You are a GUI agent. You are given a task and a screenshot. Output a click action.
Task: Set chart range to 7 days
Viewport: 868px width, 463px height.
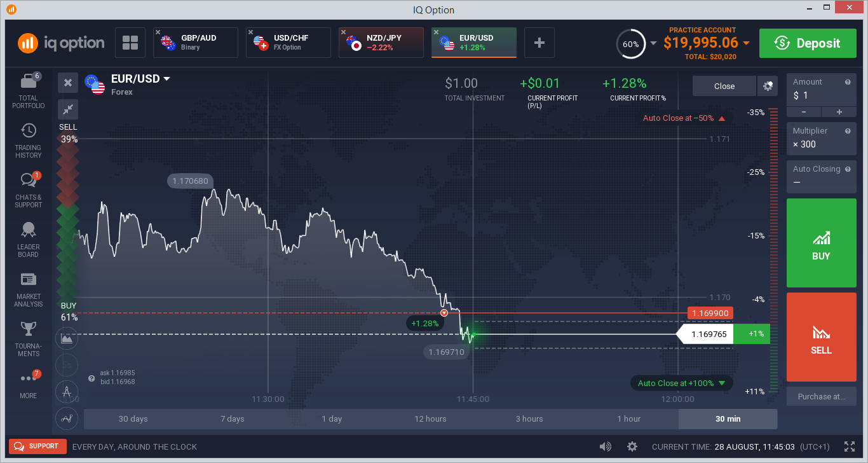pos(233,419)
